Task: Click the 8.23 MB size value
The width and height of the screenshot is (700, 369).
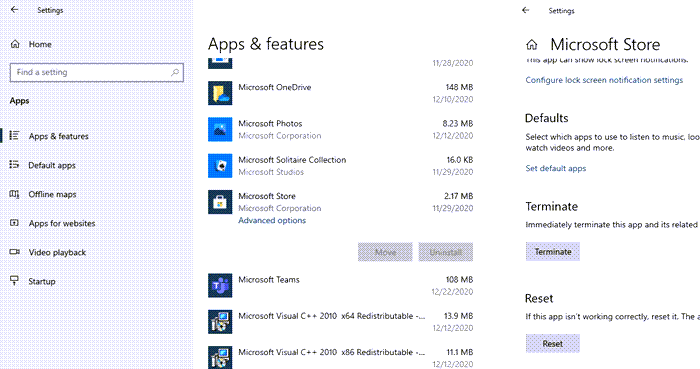Action: [458, 123]
